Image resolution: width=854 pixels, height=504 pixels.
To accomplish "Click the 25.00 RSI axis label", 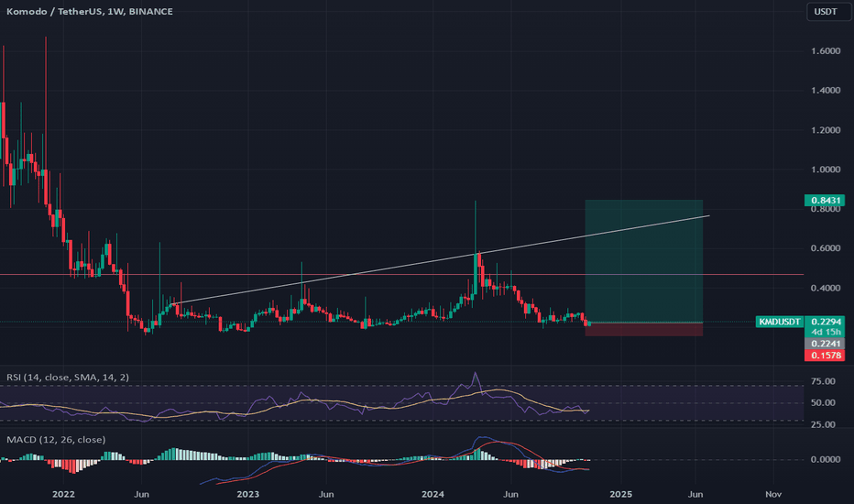I will (x=823, y=424).
